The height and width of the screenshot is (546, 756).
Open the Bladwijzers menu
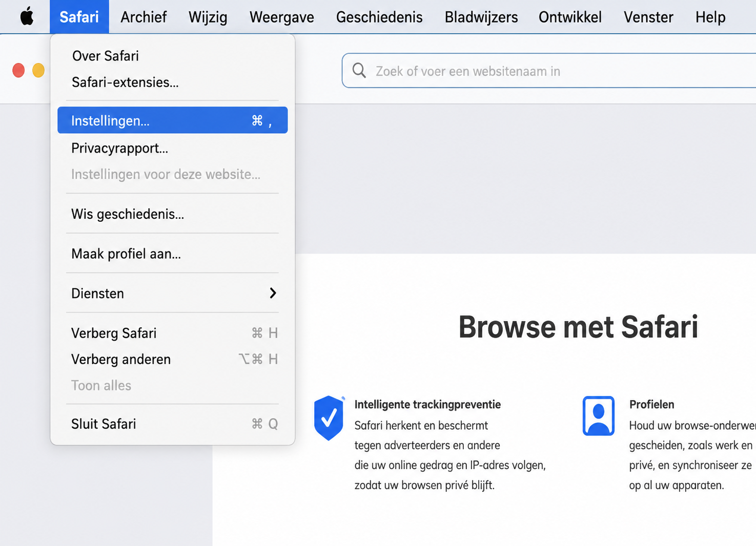[x=481, y=17]
